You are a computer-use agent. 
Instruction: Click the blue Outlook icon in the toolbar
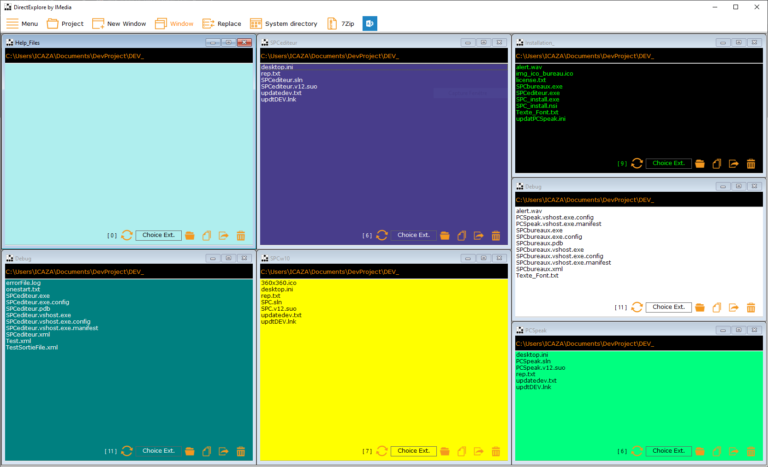(x=370, y=23)
